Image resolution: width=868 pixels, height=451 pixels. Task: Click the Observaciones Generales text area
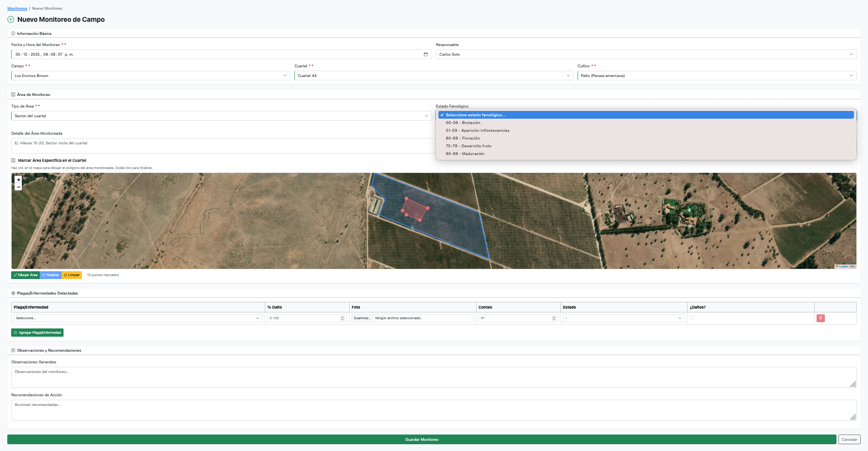(434, 377)
